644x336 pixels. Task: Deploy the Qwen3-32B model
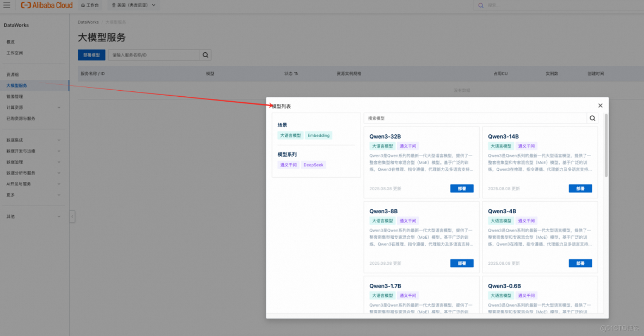pos(461,188)
